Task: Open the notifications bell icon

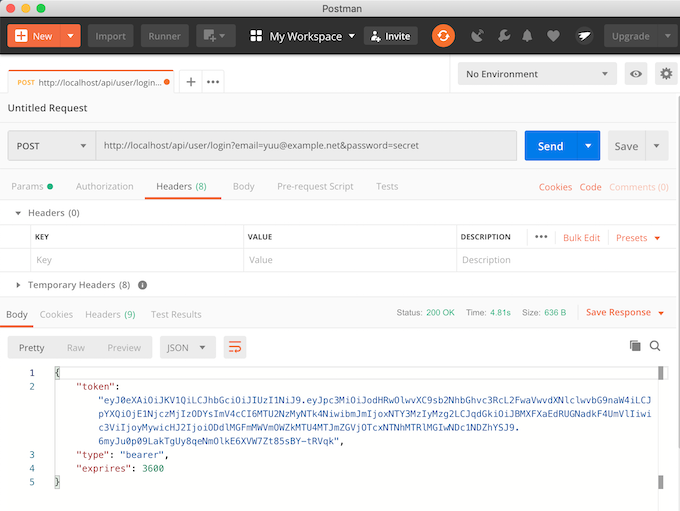Action: pyautogui.click(x=527, y=36)
